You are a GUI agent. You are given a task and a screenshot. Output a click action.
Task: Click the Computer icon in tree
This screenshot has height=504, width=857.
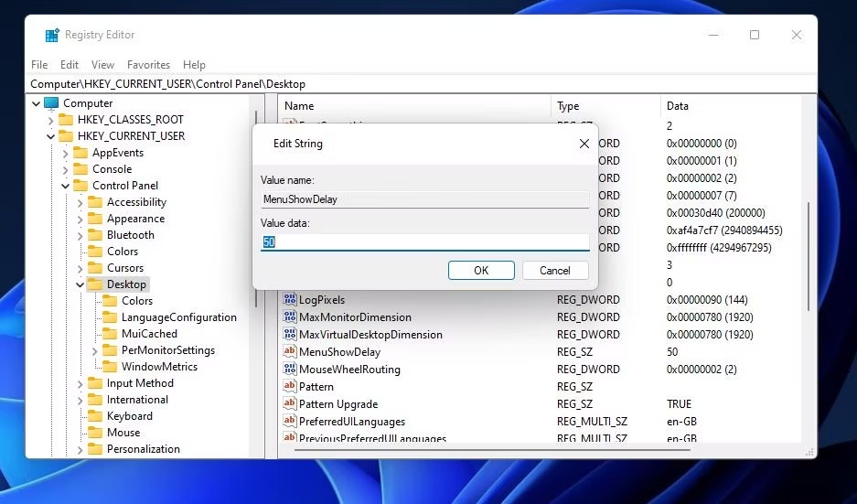pos(51,102)
